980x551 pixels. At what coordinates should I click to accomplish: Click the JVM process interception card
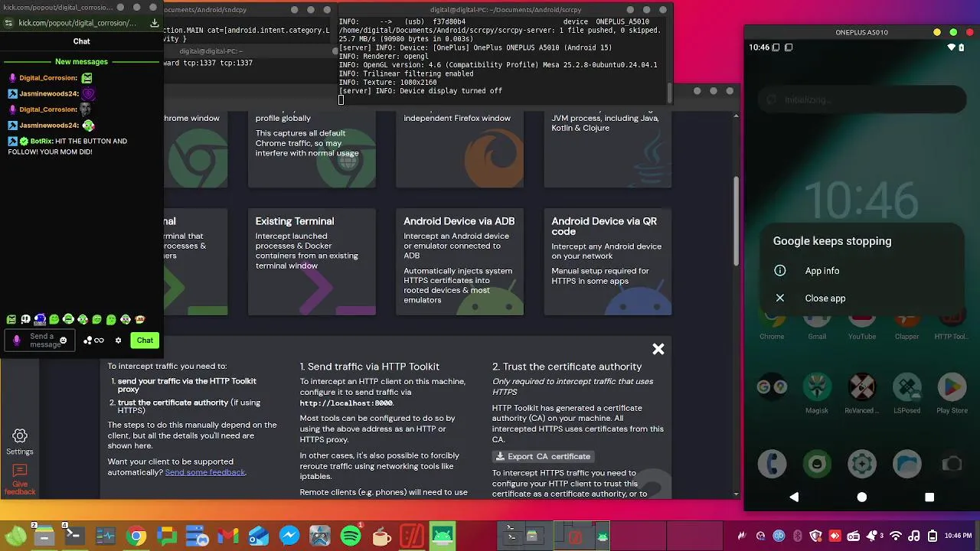coord(608,149)
